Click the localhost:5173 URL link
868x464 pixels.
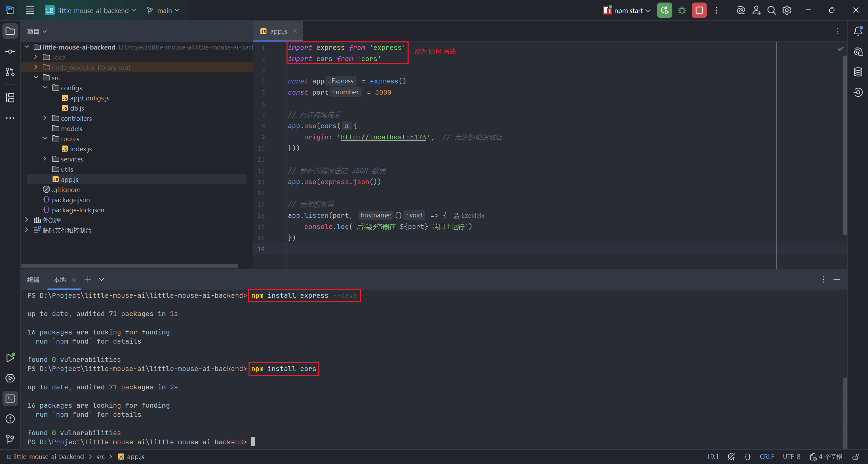tap(383, 137)
